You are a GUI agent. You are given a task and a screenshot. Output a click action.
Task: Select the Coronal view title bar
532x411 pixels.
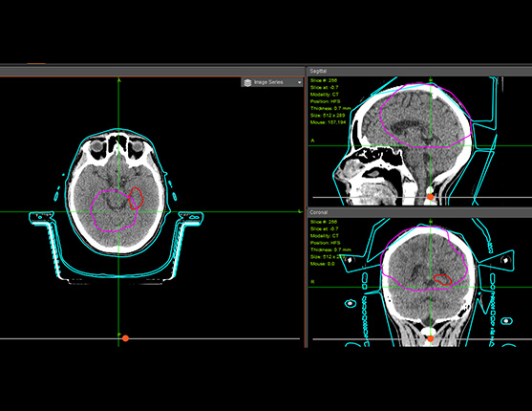419,212
